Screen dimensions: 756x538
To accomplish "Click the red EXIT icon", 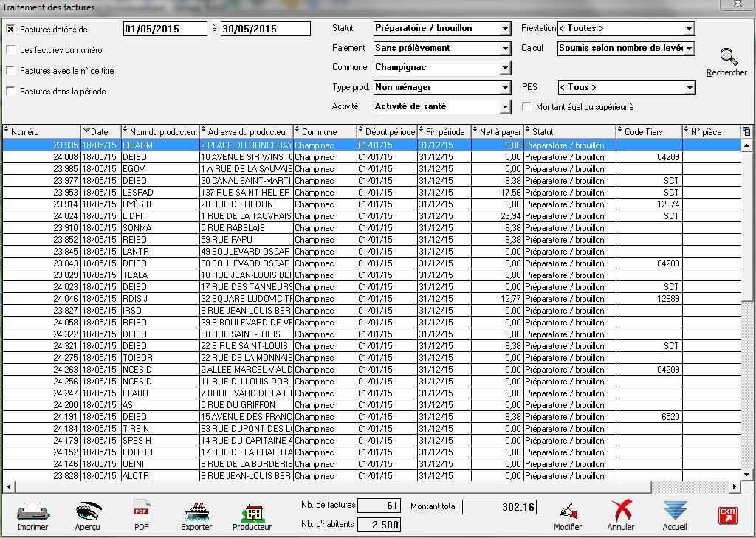I will pos(728,515).
